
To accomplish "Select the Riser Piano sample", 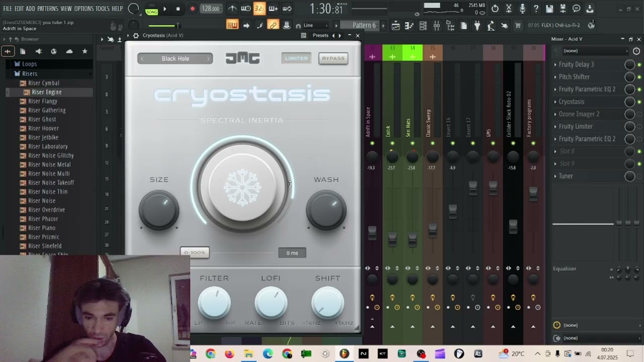I will [42, 228].
